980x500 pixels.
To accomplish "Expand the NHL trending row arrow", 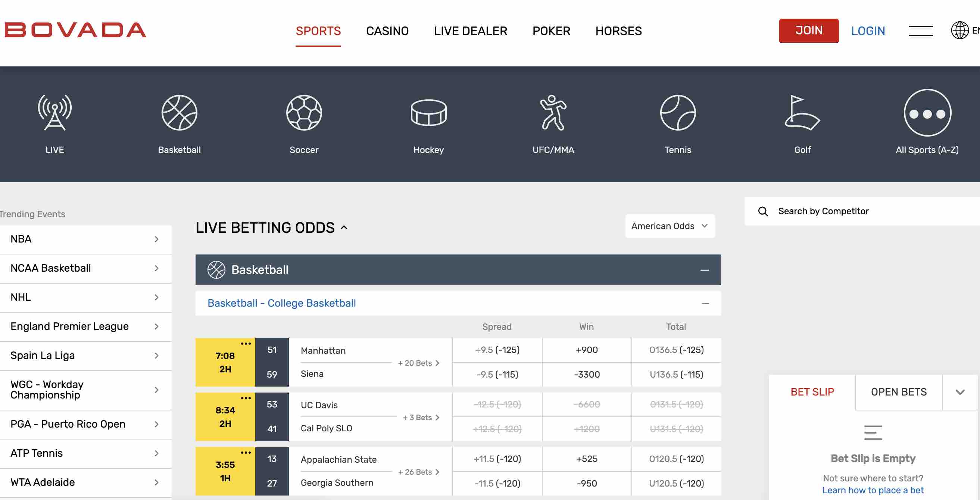I will tap(156, 297).
